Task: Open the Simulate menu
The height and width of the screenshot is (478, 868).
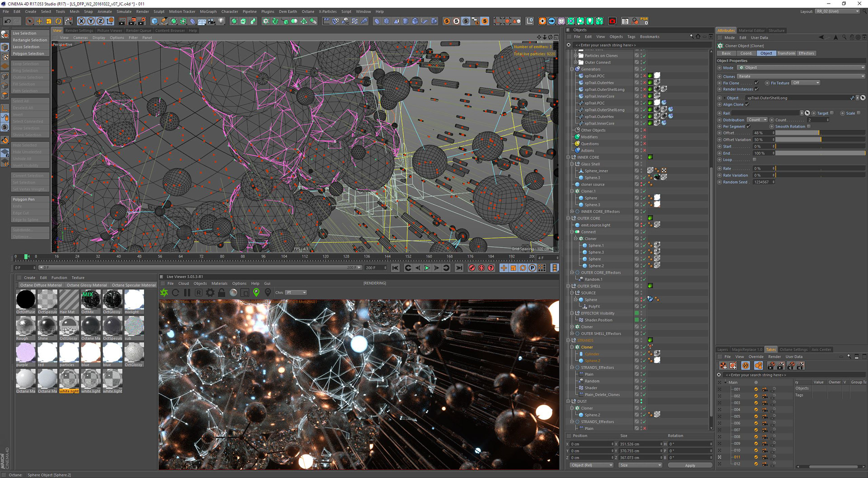Action: pos(124,12)
